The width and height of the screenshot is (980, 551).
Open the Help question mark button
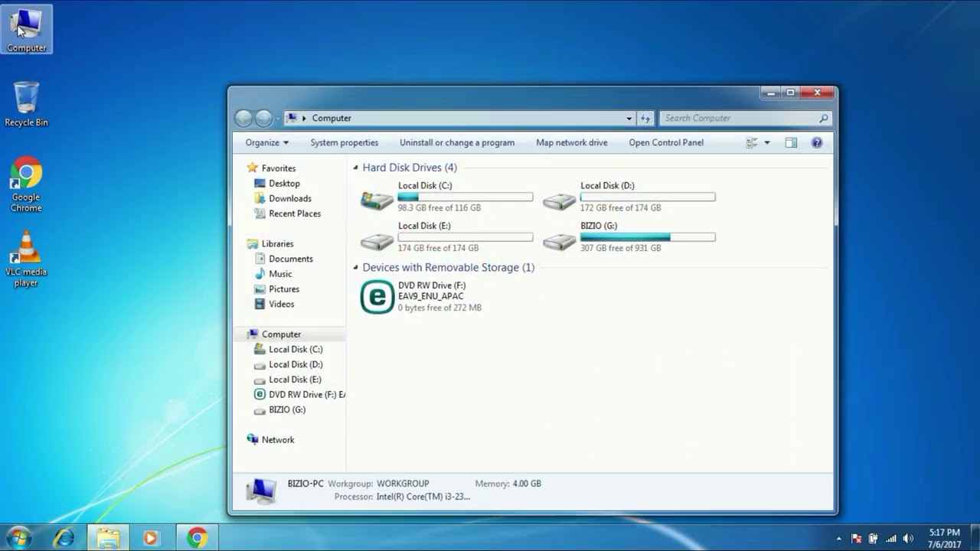(x=817, y=142)
